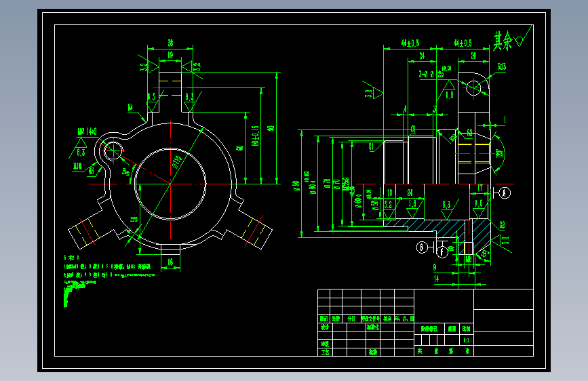Select the R4 fillet radius label
The height and width of the screenshot is (381, 588).
pyautogui.click(x=130, y=108)
